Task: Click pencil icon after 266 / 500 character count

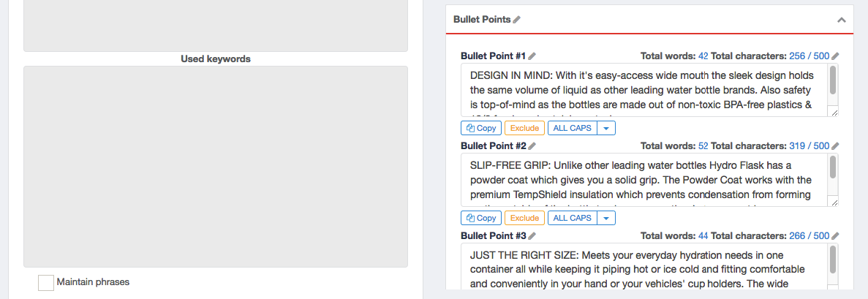Action: click(835, 236)
